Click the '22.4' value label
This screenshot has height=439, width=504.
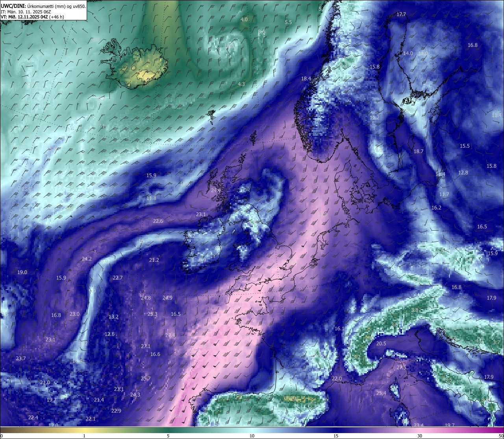click(33, 418)
